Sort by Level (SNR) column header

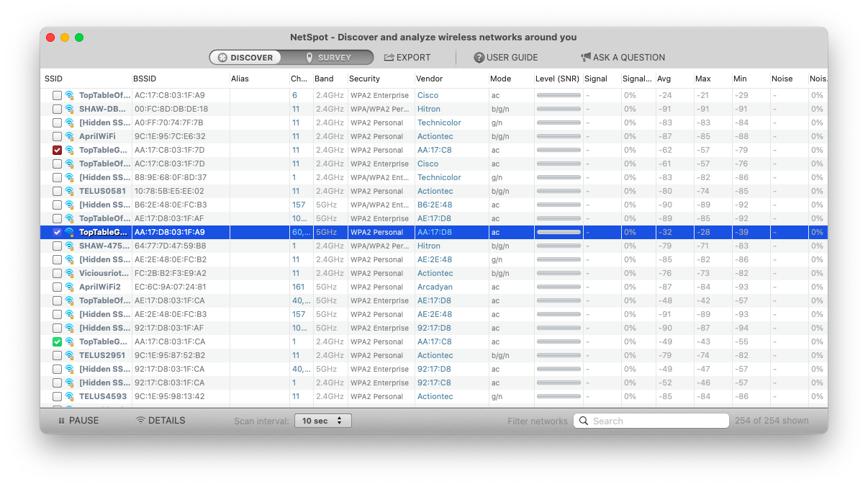(558, 79)
